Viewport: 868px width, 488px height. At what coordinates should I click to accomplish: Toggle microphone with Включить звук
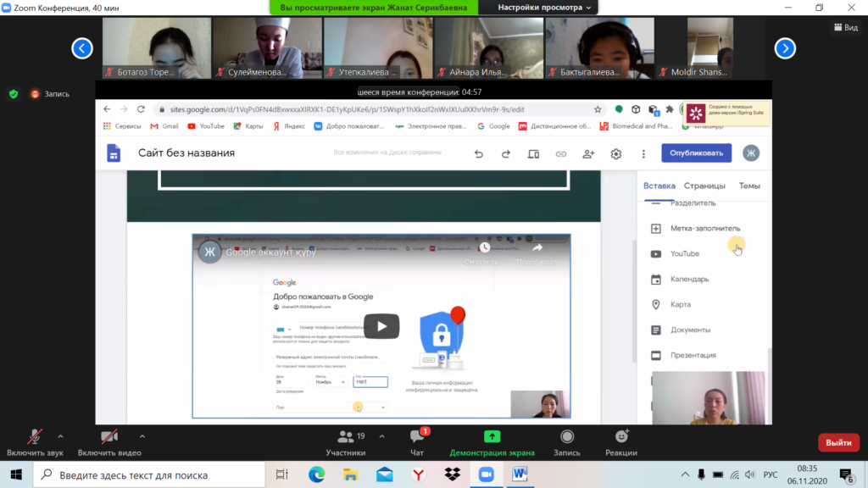[35, 442]
